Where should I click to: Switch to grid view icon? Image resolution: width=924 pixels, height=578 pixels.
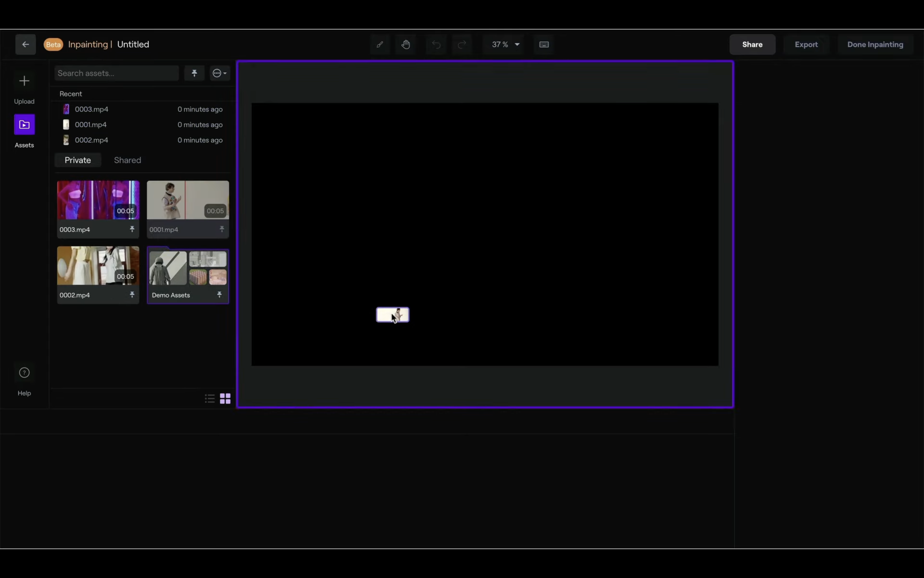225,399
